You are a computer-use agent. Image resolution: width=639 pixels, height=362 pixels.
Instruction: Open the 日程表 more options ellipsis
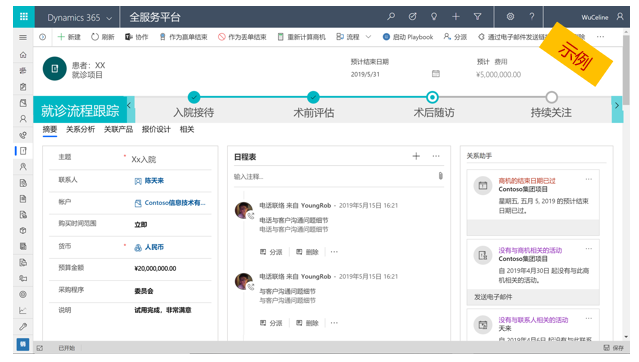pyautogui.click(x=436, y=156)
